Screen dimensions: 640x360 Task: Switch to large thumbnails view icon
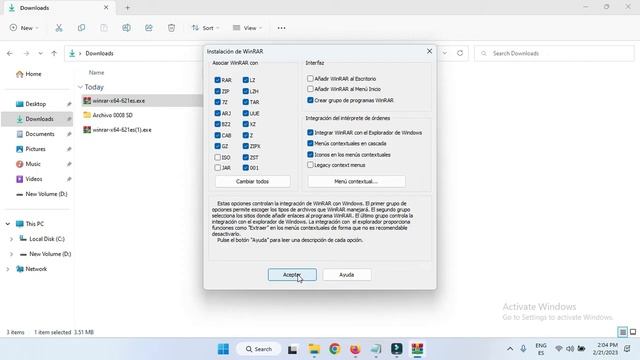633,332
